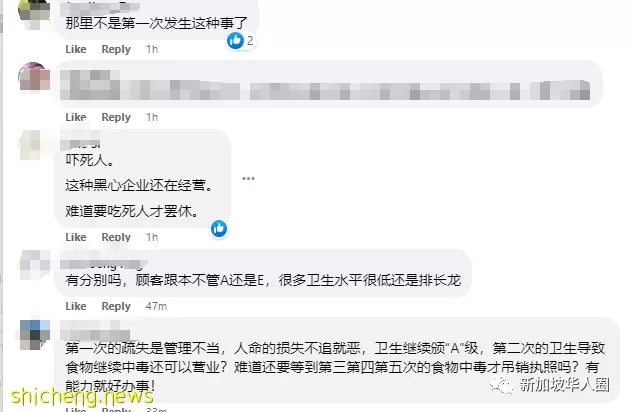The image size is (630, 412).
Task: Click the thumbs-up reaction on 吓死人 comment
Action: coord(219,229)
